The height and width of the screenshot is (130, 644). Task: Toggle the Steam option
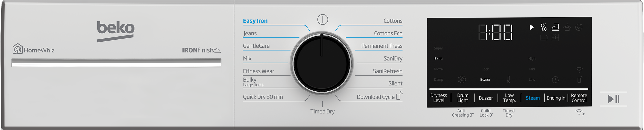pyautogui.click(x=533, y=98)
